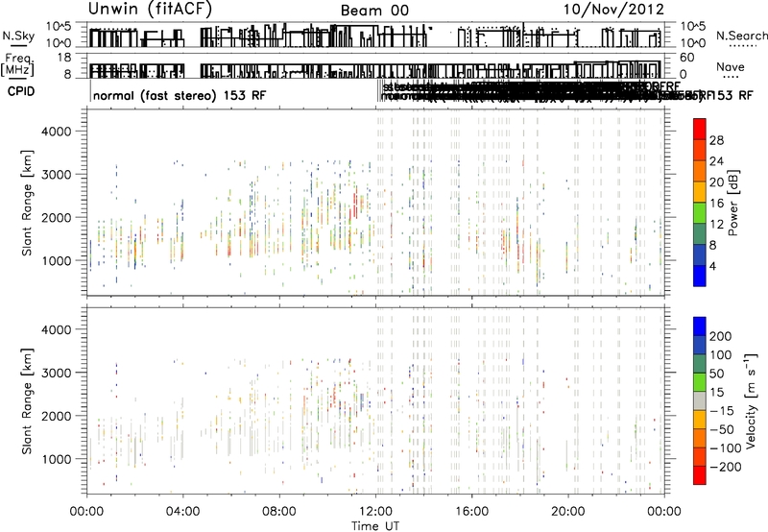Click the 'CPID' row label
This screenshot has width=768, height=532.
click(21, 91)
